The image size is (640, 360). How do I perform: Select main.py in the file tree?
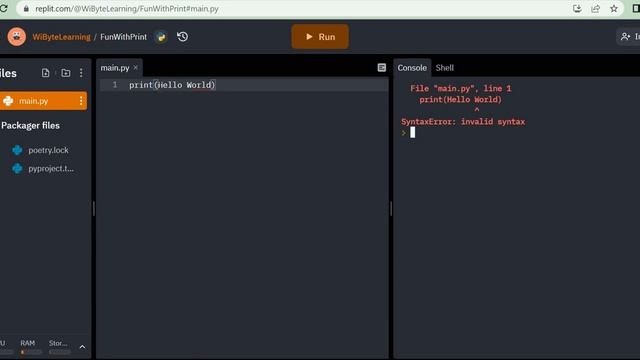click(x=43, y=101)
